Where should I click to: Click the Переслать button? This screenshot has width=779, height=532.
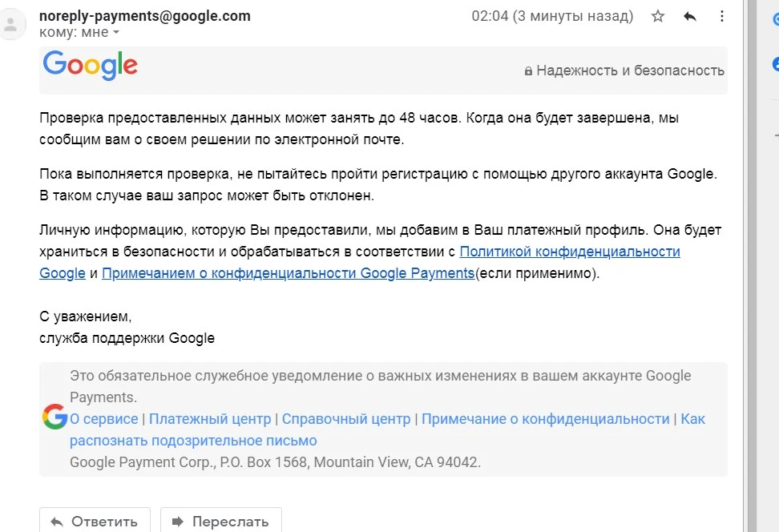(221, 521)
